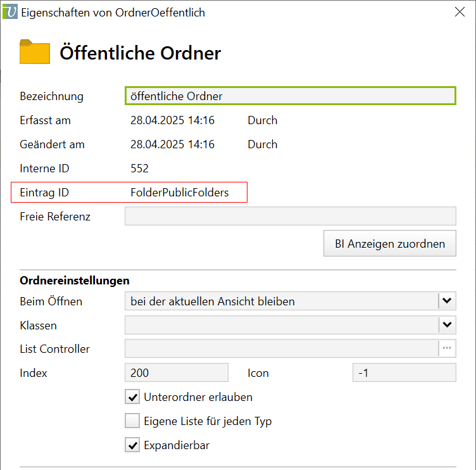Open the List Controller ellipsis browse button
Image resolution: width=476 pixels, height=470 pixels.
click(447, 348)
